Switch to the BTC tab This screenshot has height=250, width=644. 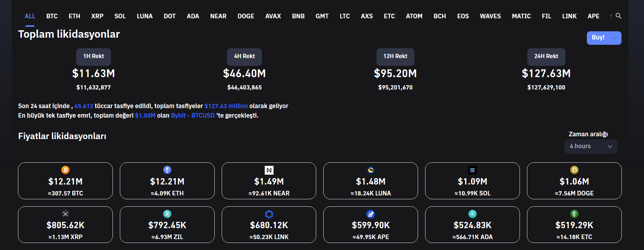[52, 16]
